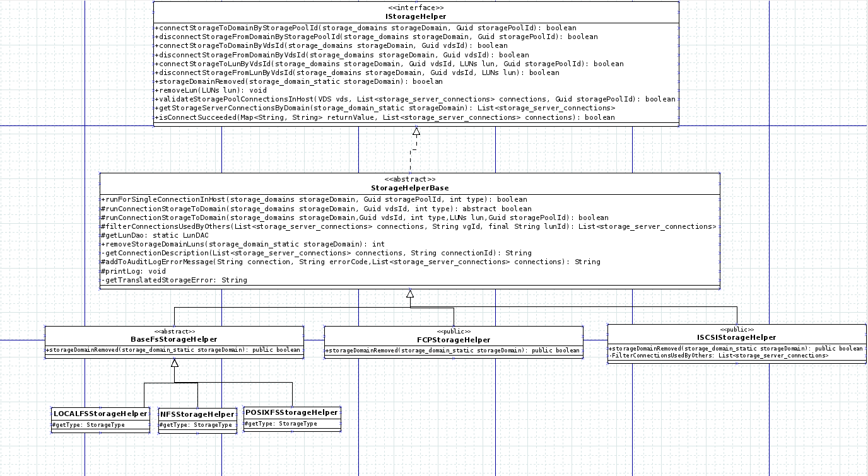Click the POSIXFSStorageHelper class title
Image resolution: width=868 pixels, height=476 pixels.
(291, 412)
